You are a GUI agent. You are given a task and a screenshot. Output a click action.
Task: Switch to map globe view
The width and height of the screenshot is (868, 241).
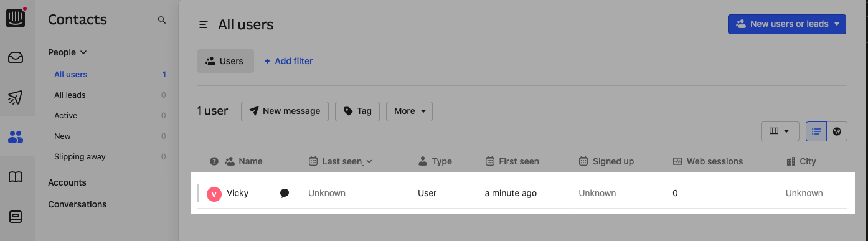pyautogui.click(x=837, y=131)
